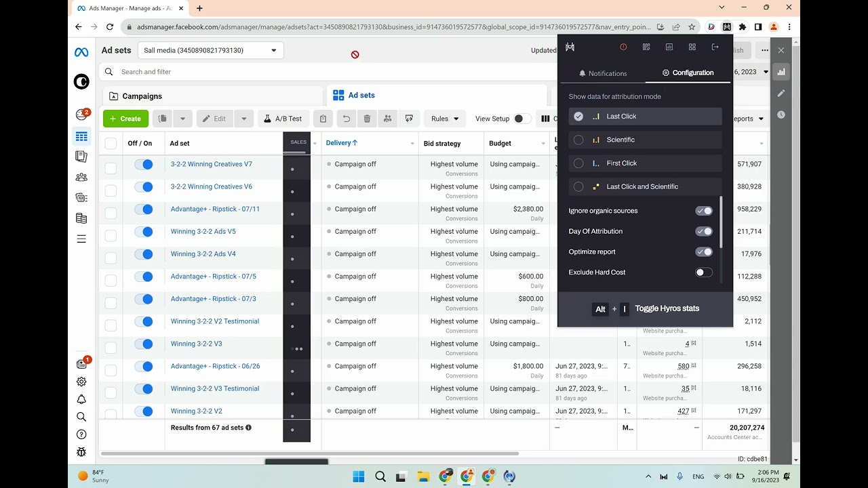
Task: Open ad set Advantage+ - Ripstick - 06/26
Action: tap(215, 366)
